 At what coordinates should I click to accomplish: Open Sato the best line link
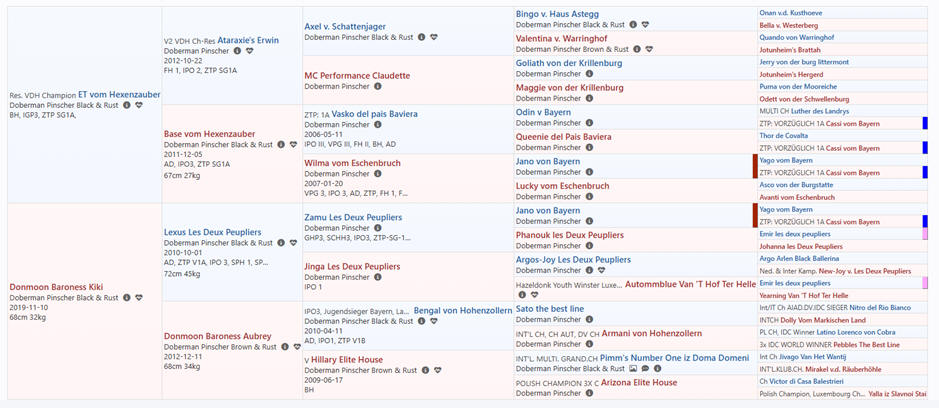550,309
